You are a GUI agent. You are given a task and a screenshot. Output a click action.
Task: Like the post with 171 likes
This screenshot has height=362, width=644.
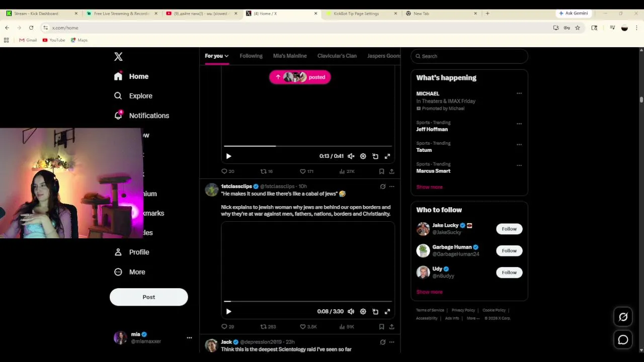point(307,171)
